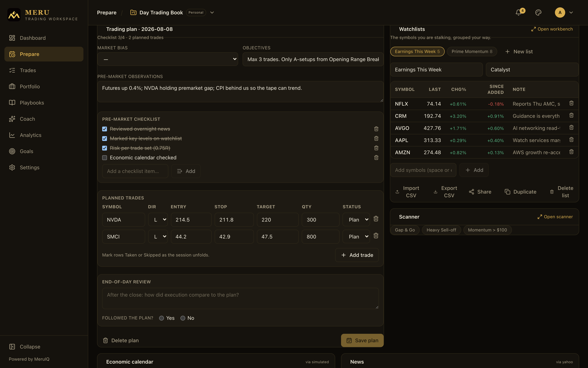Select the Gap & Go scanner preset
Viewport: 588px width, 368px height.
pos(405,230)
